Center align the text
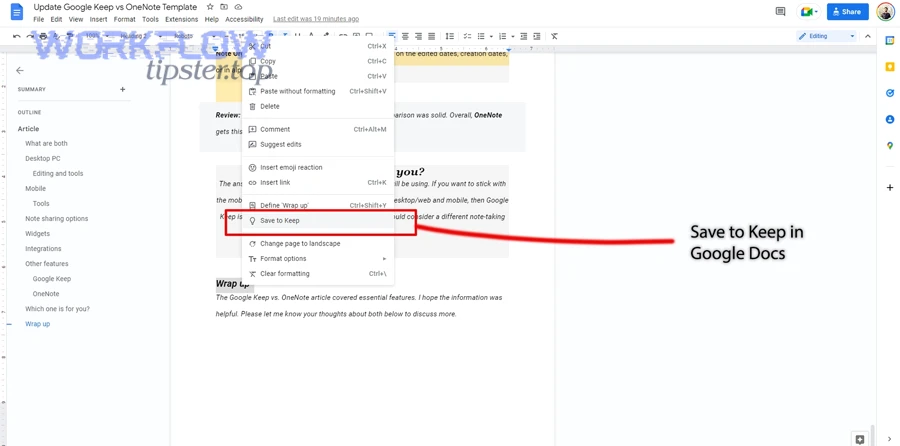This screenshot has height=446, width=900. pos(405,36)
